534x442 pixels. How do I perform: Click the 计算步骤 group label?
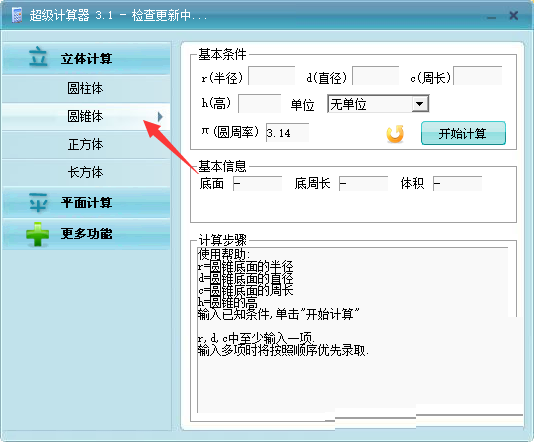222,240
